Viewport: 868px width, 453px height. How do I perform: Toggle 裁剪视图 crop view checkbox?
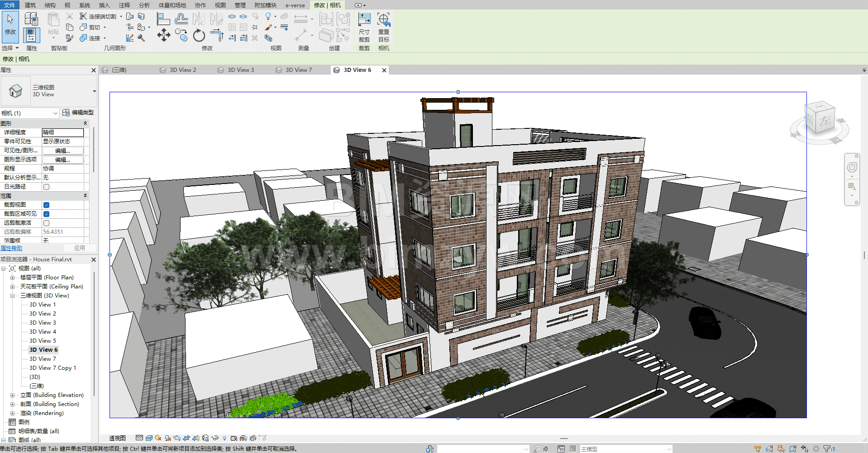(x=46, y=205)
